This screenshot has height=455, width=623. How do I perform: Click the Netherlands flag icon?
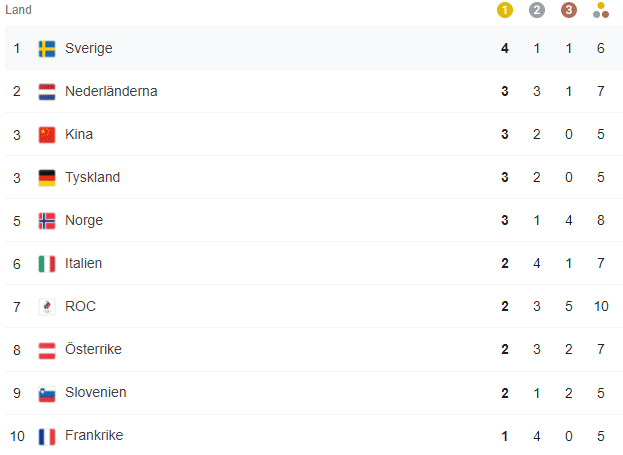coord(47,92)
